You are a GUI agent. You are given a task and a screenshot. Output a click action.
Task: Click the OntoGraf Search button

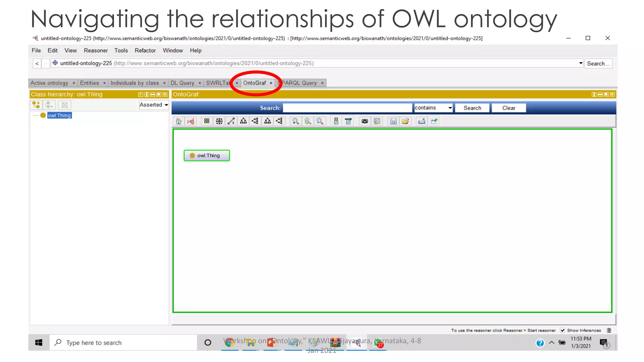click(x=472, y=108)
